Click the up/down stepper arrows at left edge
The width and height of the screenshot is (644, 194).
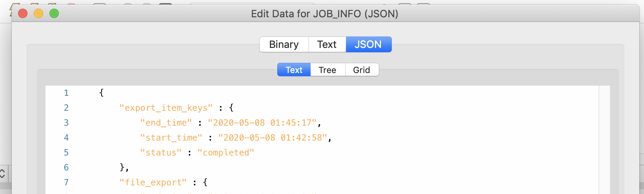click(2, 173)
